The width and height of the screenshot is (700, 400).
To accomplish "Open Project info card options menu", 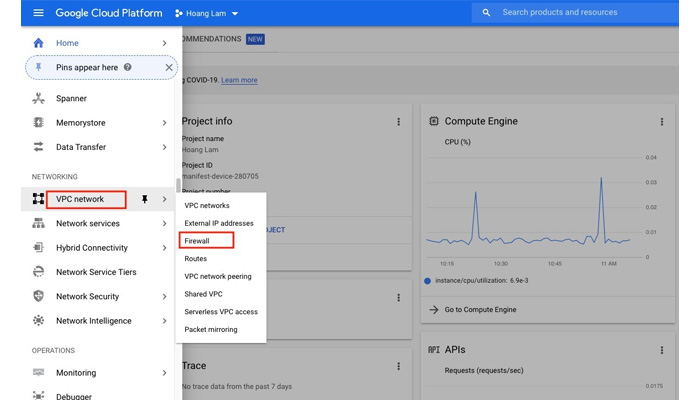I will 399,122.
